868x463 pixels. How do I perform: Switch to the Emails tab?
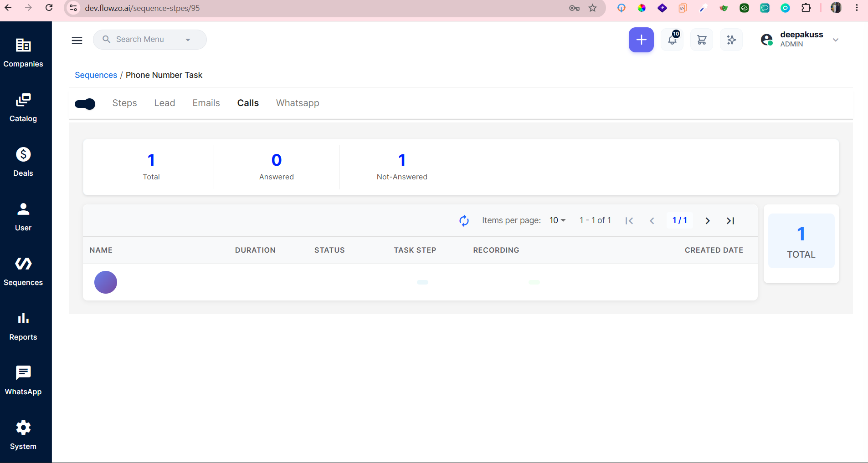click(x=206, y=103)
